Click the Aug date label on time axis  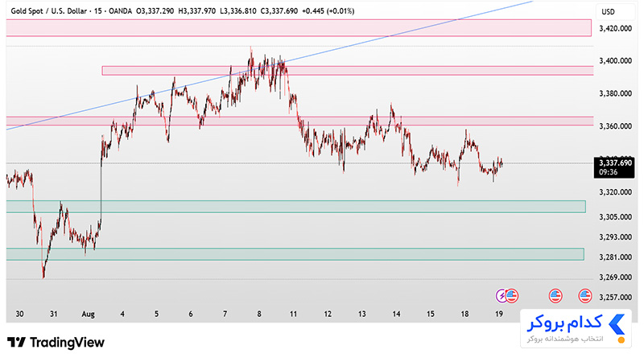(x=88, y=315)
